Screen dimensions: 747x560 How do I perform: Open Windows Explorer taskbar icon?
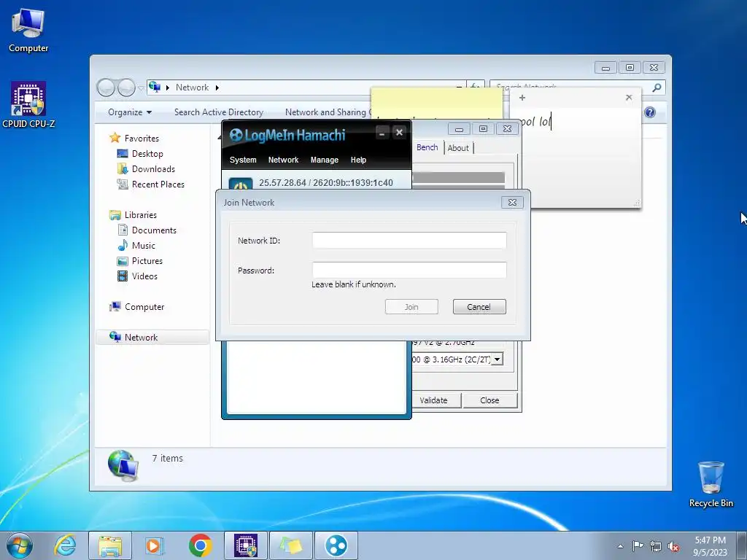click(110, 545)
